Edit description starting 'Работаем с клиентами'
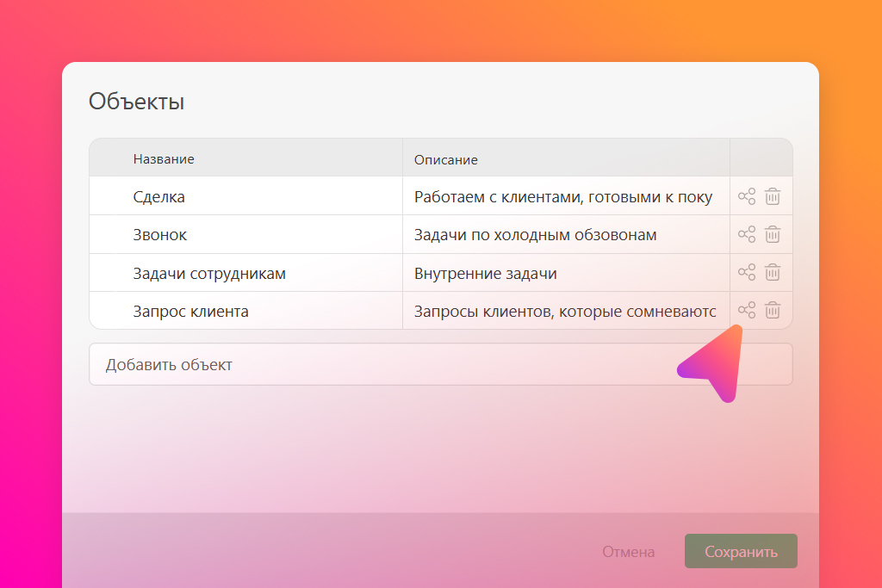This screenshot has height=588, width=882. point(563,197)
